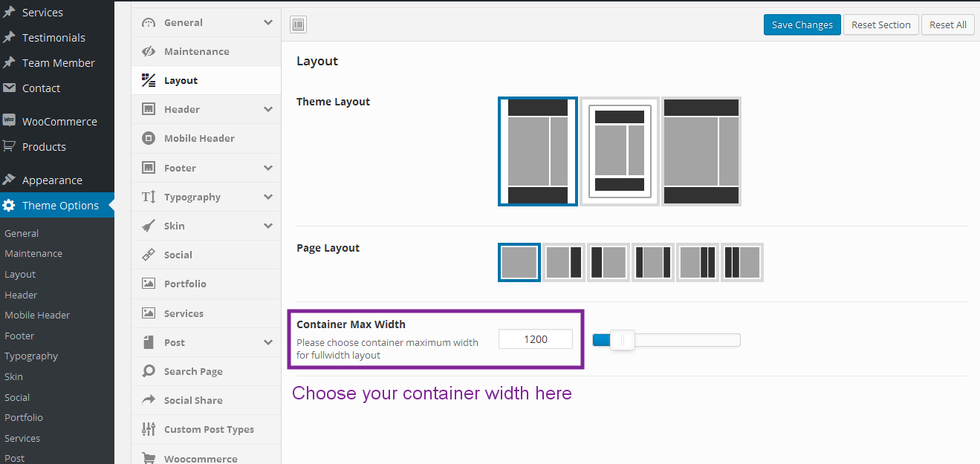Screen dimensions: 980x464
Task: Click the expand-all sections icon beside Save Changes
Action: coord(298,24)
